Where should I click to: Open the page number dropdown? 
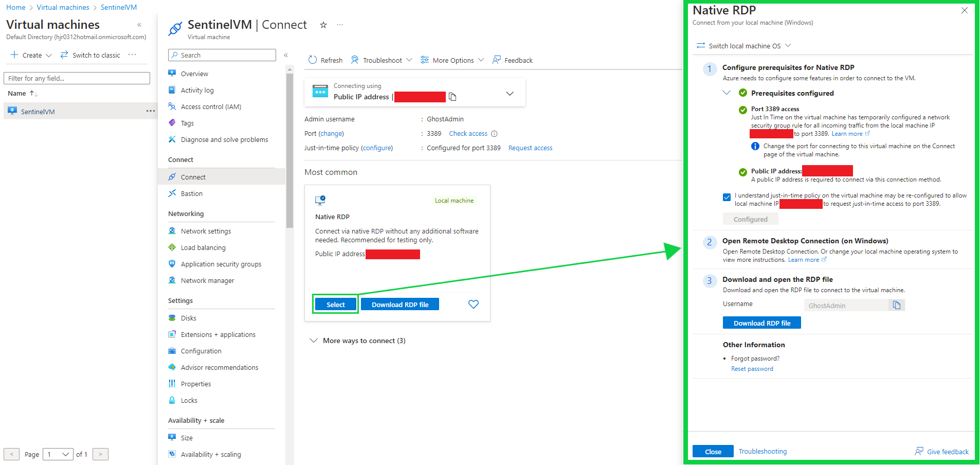tap(58, 454)
